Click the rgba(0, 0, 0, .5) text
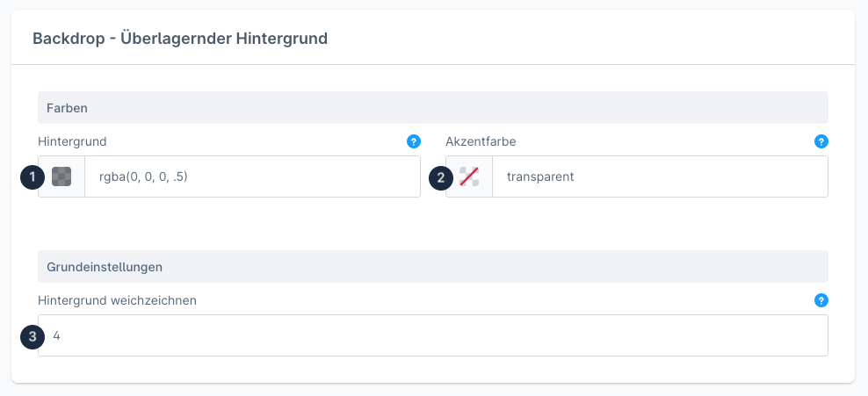This screenshot has width=868, height=396. 143,176
